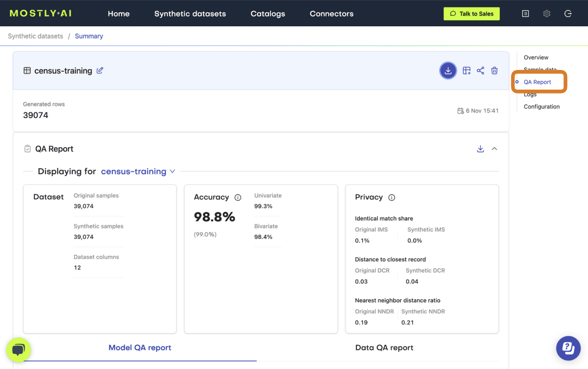The height and width of the screenshot is (369, 588).
Task: Select the Model QA report tab
Action: click(x=140, y=347)
